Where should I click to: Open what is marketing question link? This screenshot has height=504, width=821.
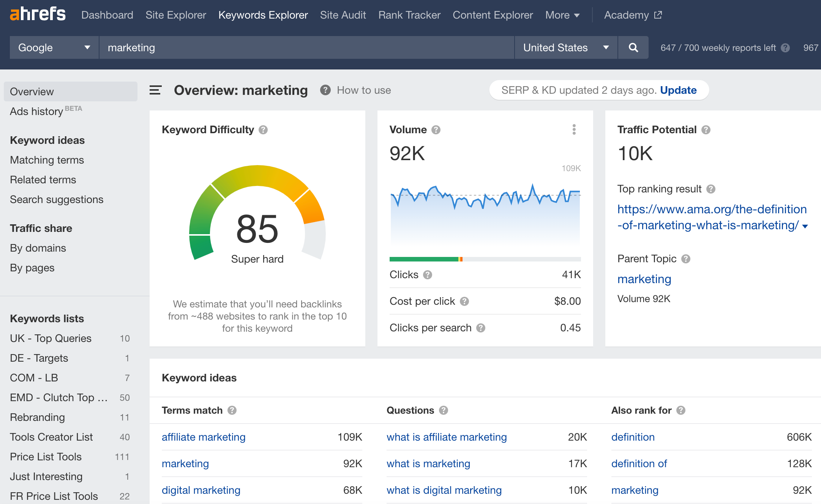[x=428, y=464]
